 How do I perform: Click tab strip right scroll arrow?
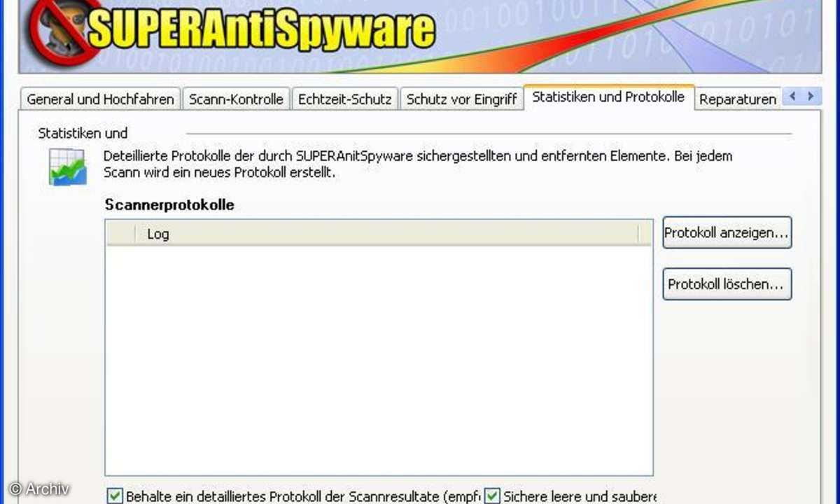811,96
